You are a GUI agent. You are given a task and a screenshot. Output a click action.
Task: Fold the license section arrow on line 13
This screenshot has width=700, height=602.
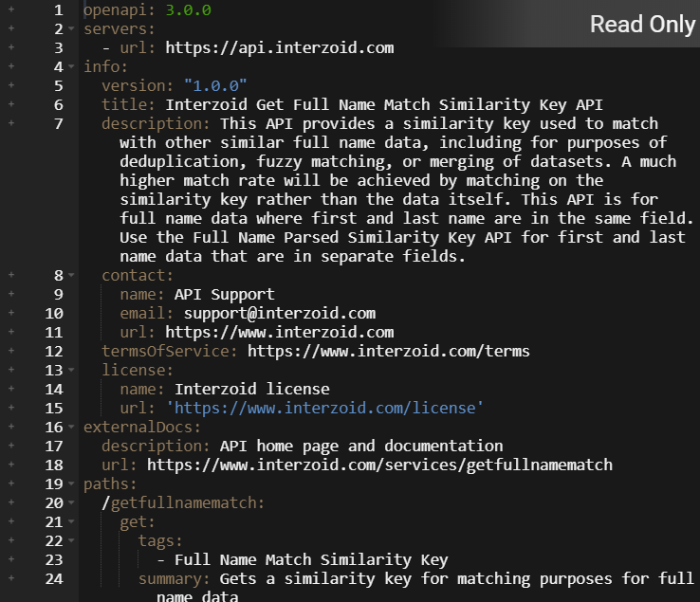(x=71, y=370)
